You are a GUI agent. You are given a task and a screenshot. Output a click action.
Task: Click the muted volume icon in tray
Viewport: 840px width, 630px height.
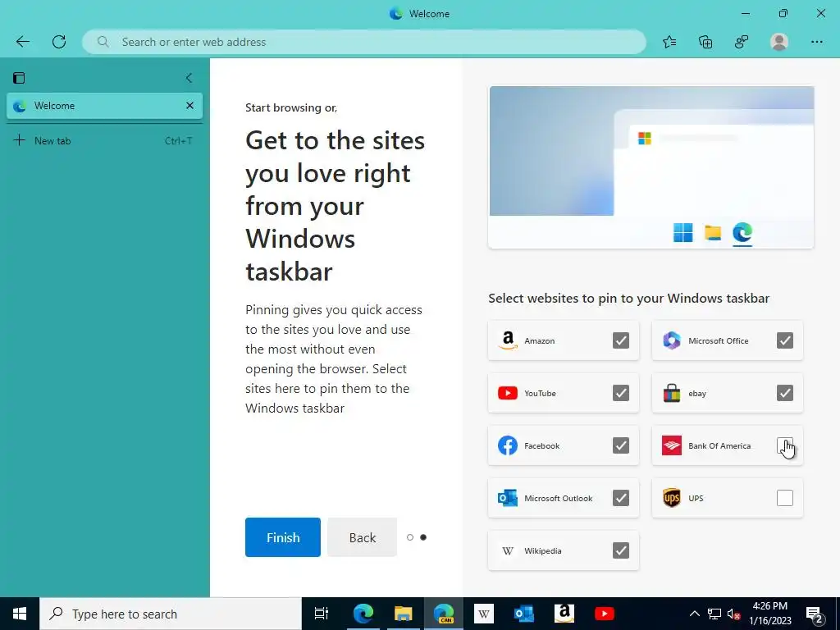[x=734, y=614]
